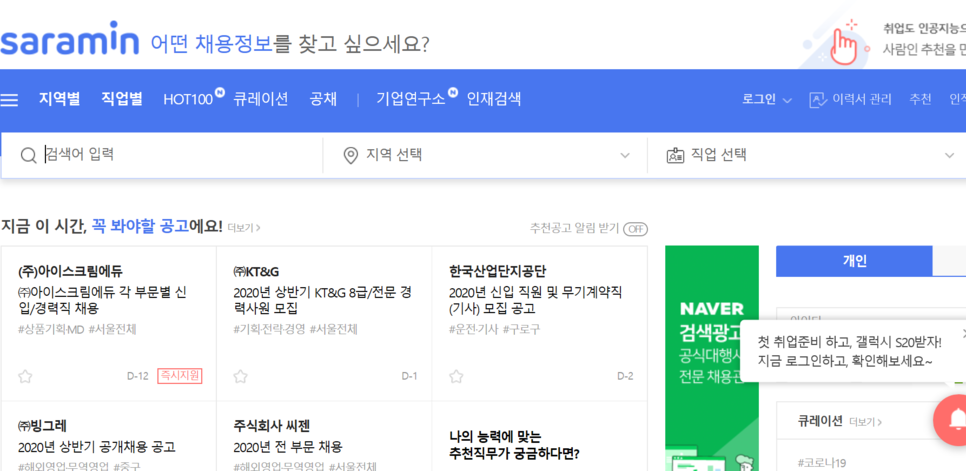Open the #코로나19 curation tag
The width and height of the screenshot is (966, 471).
coord(822,462)
